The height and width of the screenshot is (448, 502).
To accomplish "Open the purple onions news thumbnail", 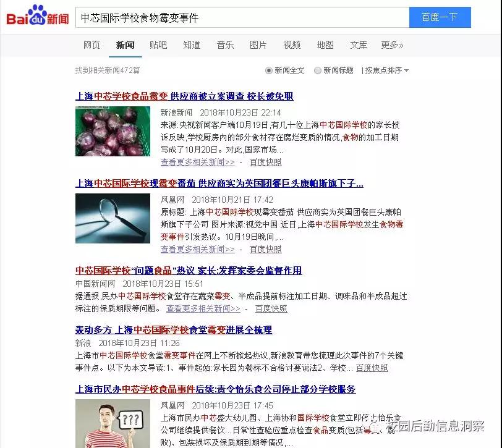I will 113,131.
